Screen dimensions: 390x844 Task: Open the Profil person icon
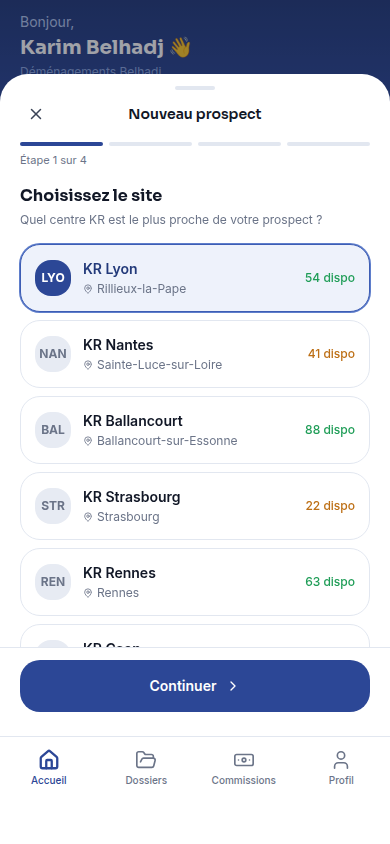click(x=341, y=760)
